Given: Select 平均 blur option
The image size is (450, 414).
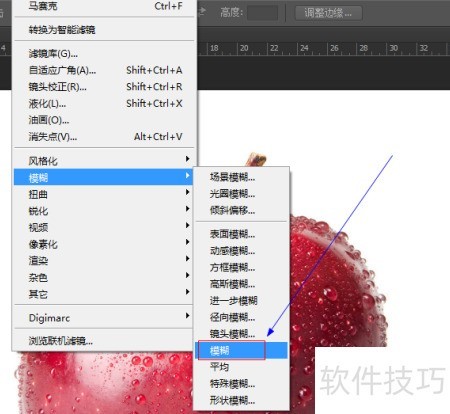Looking at the screenshot, I should (241, 367).
